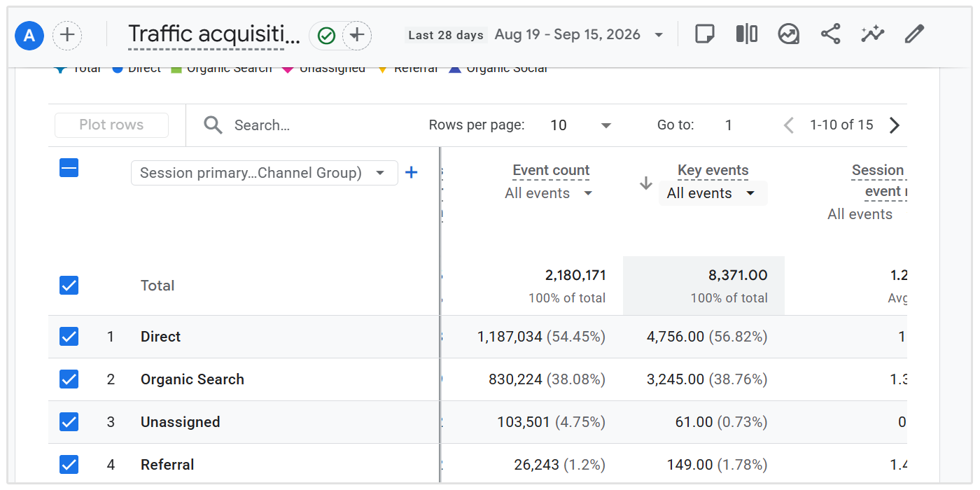Screen dimensions: 980x490
Task: Click the Aug 19 - Sep 15, 2026 date range
Action: [568, 34]
